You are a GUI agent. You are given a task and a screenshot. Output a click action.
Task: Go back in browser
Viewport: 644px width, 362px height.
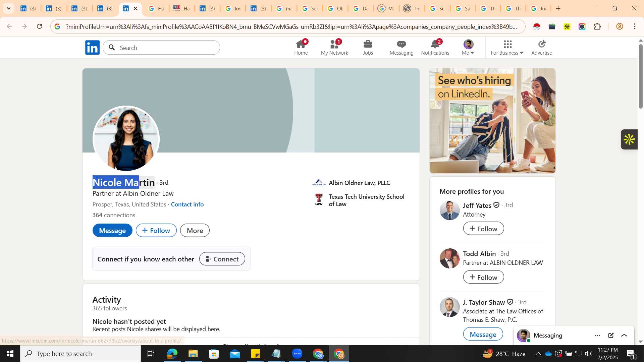tap(9, 26)
